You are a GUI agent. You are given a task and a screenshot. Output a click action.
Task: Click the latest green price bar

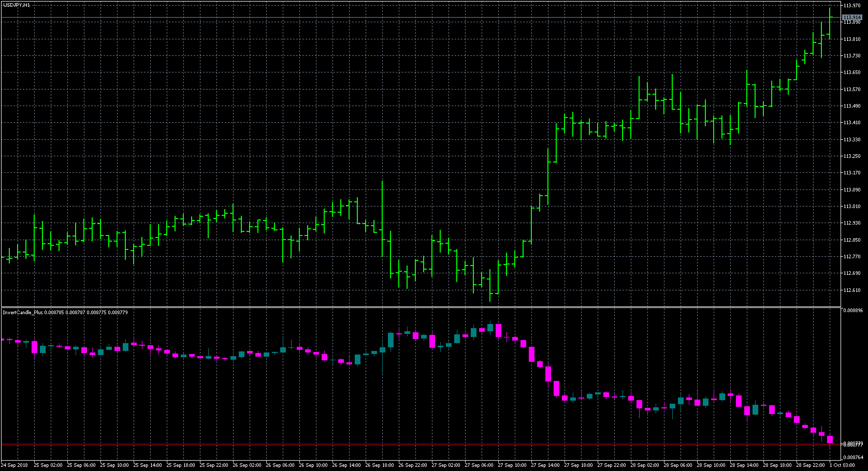click(x=830, y=23)
